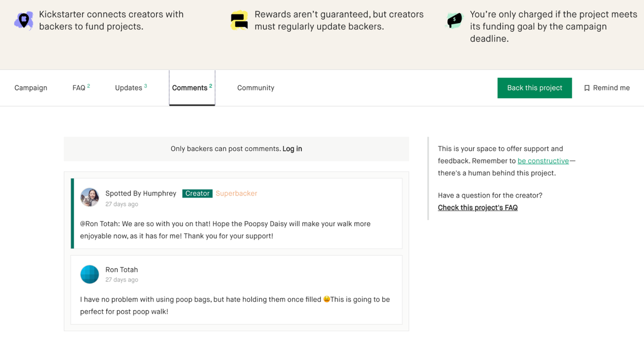Image resolution: width=644 pixels, height=363 pixels.
Task: Click the green dollar speech bubble icon
Action: click(x=454, y=20)
